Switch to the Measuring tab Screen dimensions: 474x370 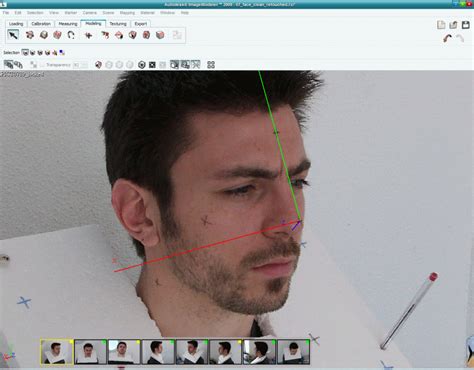pyautogui.click(x=68, y=24)
